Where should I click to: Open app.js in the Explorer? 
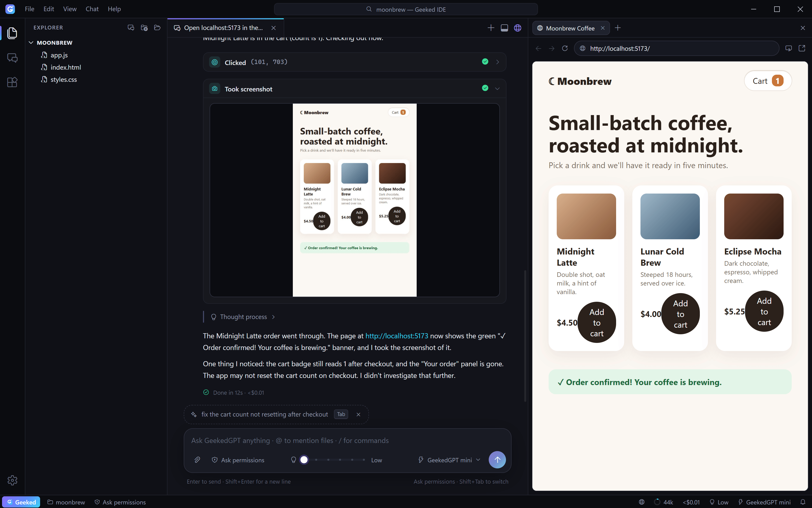click(x=59, y=55)
